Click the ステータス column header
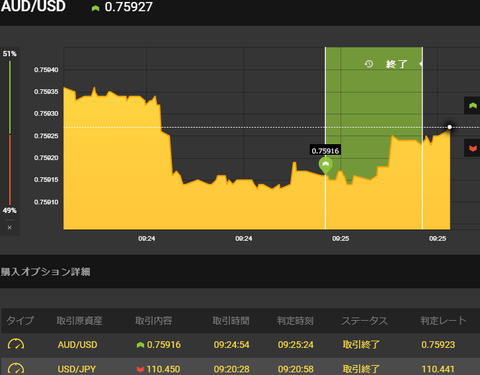Viewport: 480px width, 375px height. point(364,320)
